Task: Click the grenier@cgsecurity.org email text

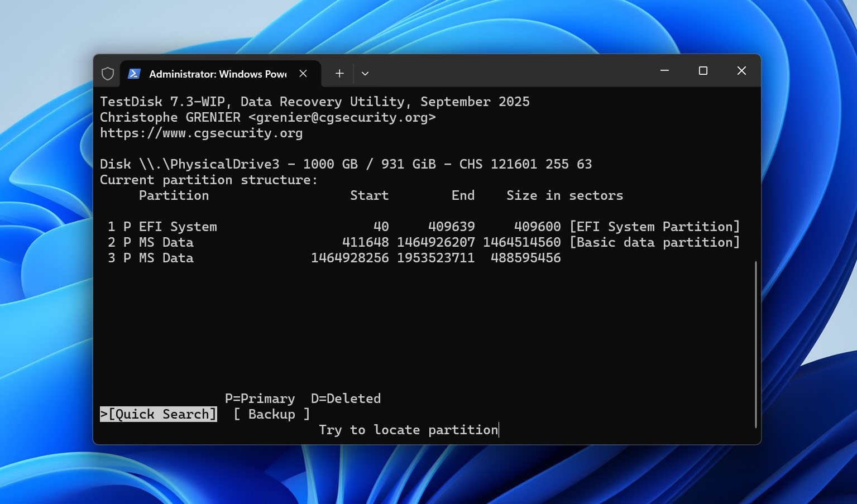Action: [342, 117]
